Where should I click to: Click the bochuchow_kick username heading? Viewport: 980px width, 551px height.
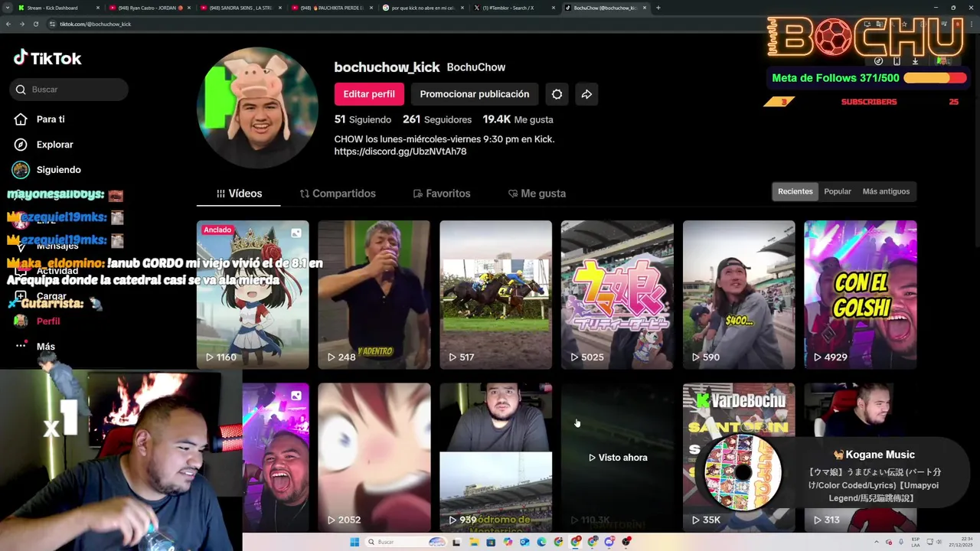point(387,67)
